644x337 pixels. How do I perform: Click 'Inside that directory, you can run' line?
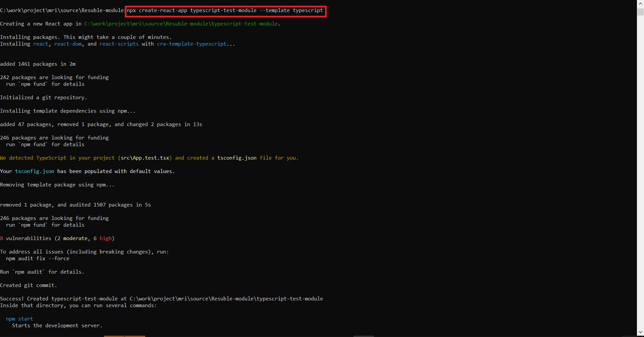click(78, 305)
